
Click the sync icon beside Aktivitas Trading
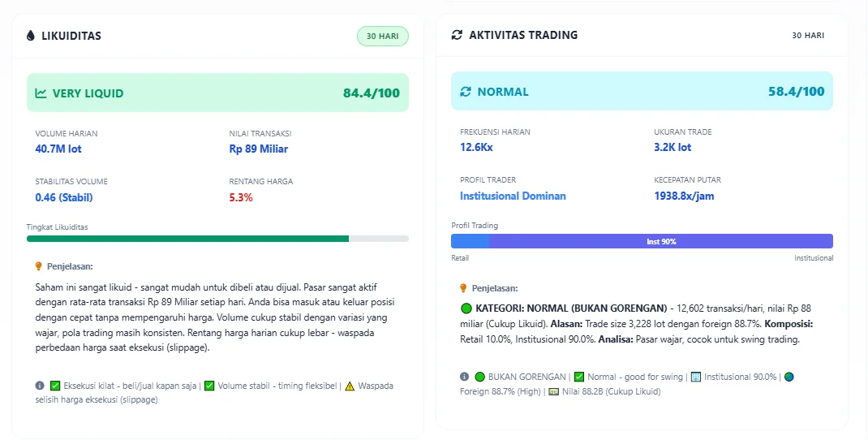pyautogui.click(x=457, y=35)
